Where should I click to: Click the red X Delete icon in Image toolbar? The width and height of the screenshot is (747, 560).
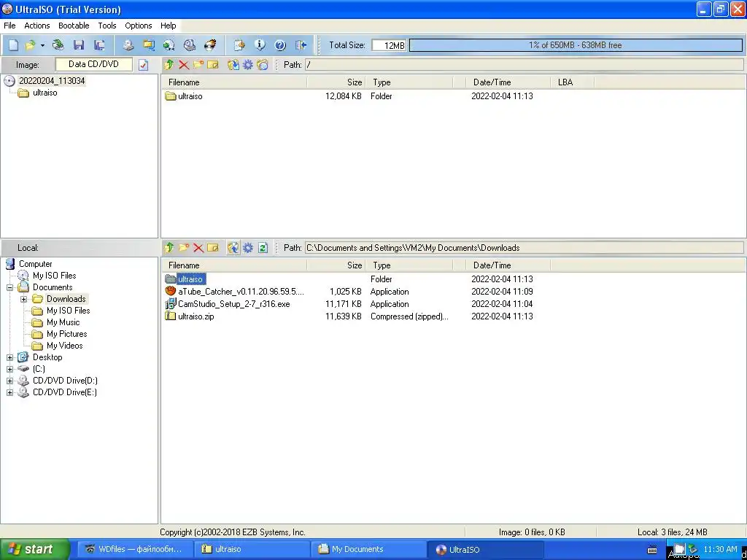[184, 65]
